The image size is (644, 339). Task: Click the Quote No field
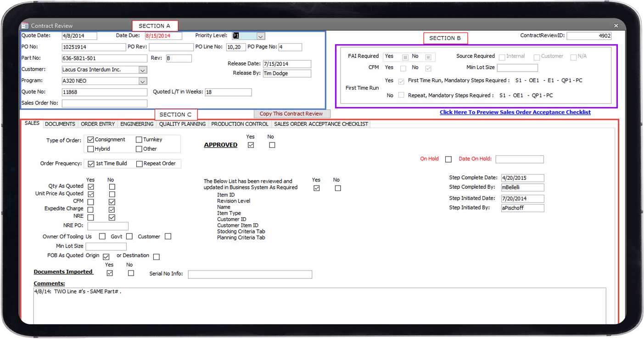tap(105, 92)
